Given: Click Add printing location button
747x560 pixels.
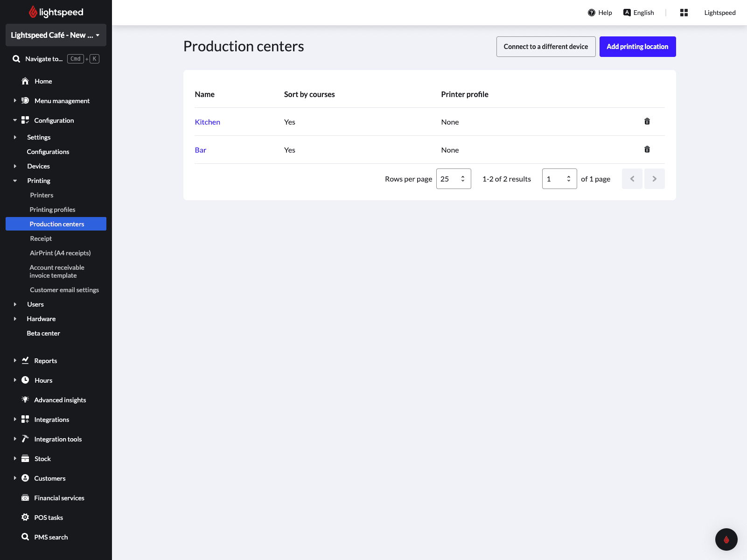Looking at the screenshot, I should pos(637,47).
